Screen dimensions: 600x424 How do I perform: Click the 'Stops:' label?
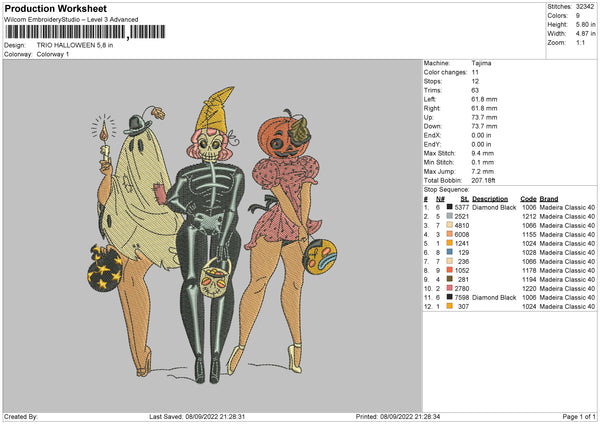(x=432, y=81)
